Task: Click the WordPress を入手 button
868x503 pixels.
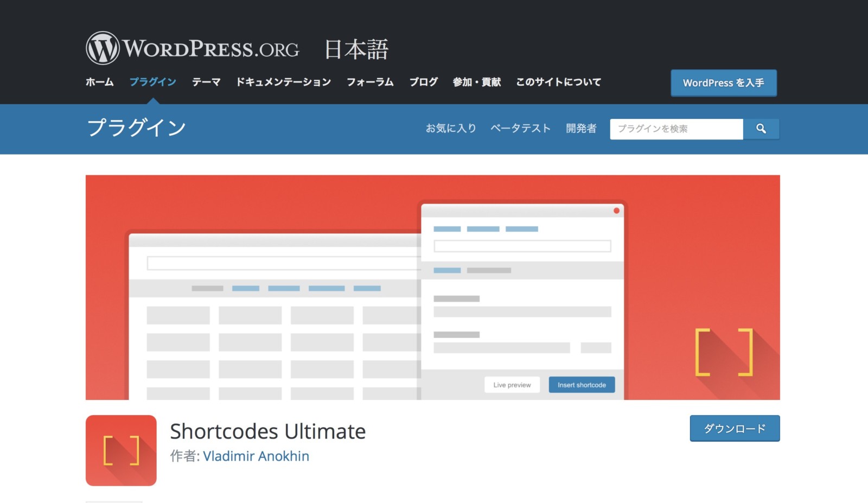Action: [x=724, y=83]
